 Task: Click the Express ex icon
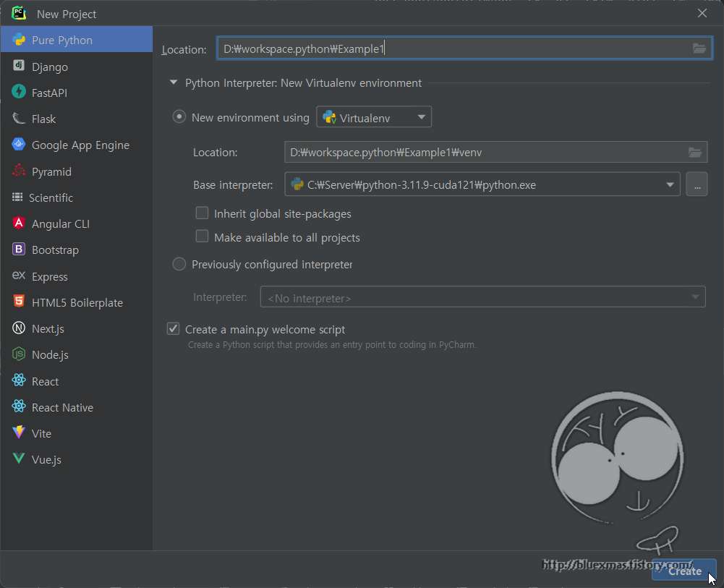click(19, 275)
